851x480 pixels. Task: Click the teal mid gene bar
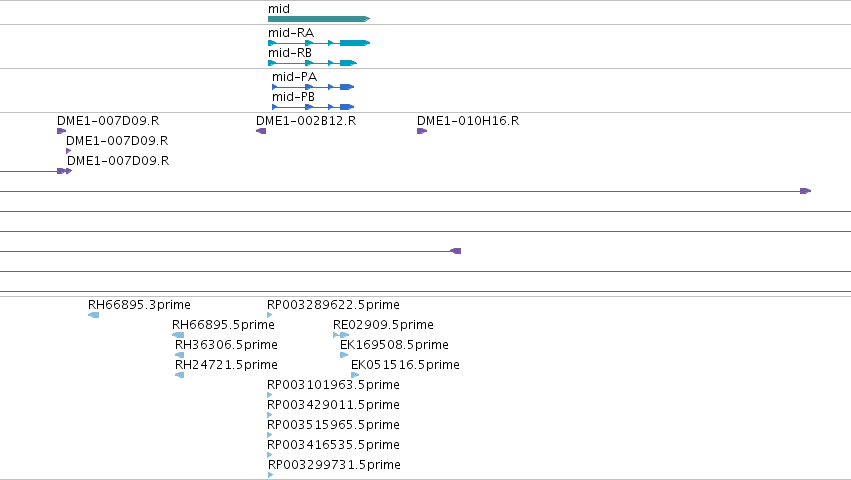319,19
